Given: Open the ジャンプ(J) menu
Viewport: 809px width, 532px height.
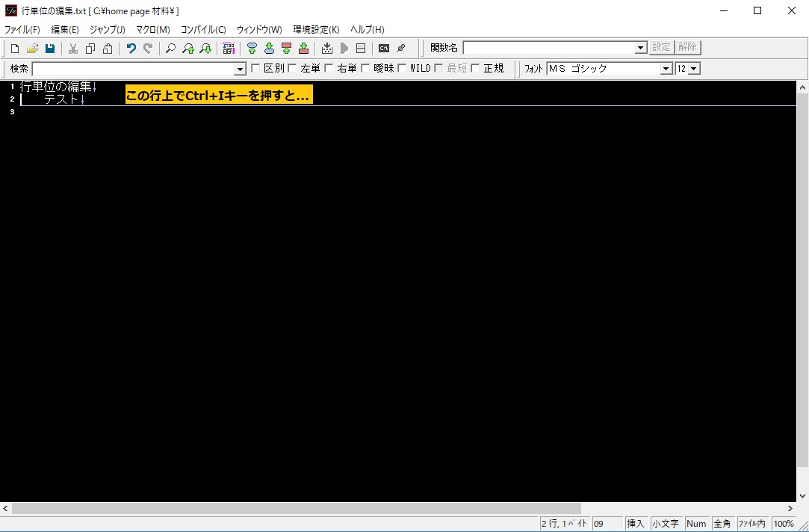Looking at the screenshot, I should tap(108, 29).
